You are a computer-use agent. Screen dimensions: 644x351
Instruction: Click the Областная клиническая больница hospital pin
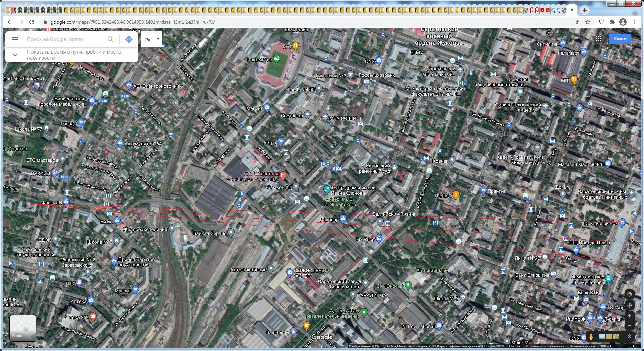click(283, 175)
